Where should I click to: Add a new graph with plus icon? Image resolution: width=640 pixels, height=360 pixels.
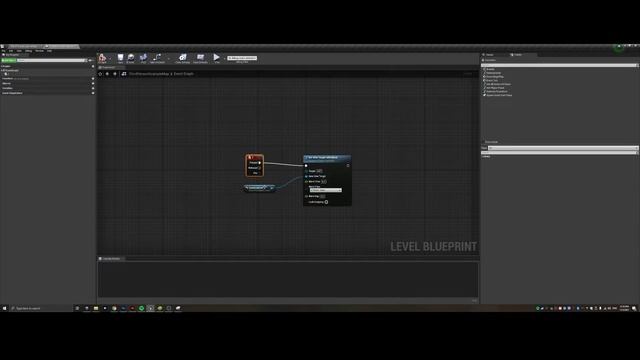[93, 66]
